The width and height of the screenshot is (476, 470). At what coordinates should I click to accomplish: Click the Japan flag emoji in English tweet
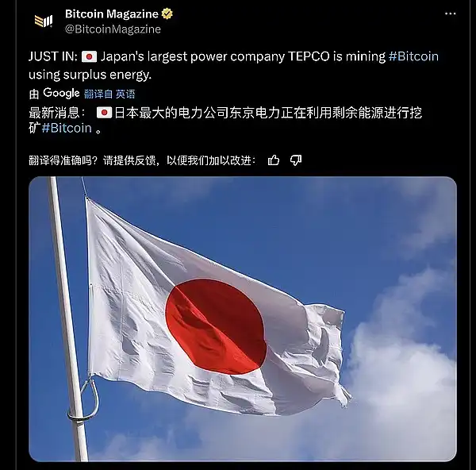point(89,57)
